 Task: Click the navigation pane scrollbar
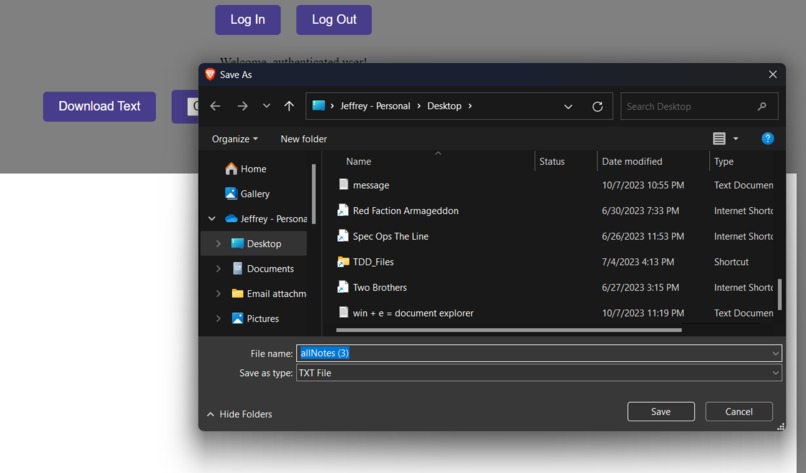click(x=314, y=194)
